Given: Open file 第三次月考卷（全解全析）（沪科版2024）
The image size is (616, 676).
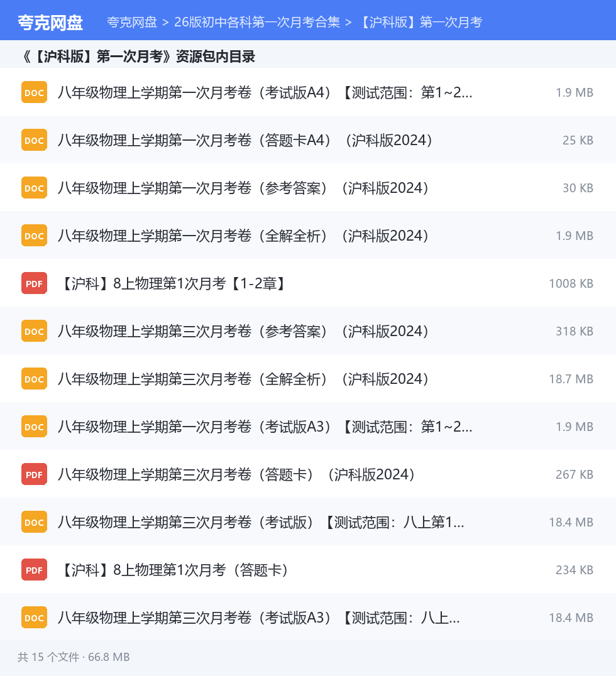Looking at the screenshot, I should [243, 379].
